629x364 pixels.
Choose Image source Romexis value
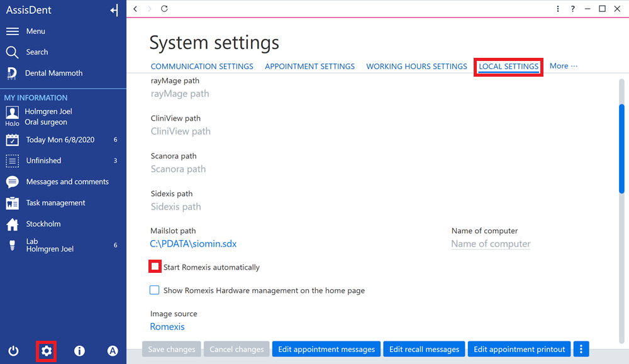click(x=167, y=327)
